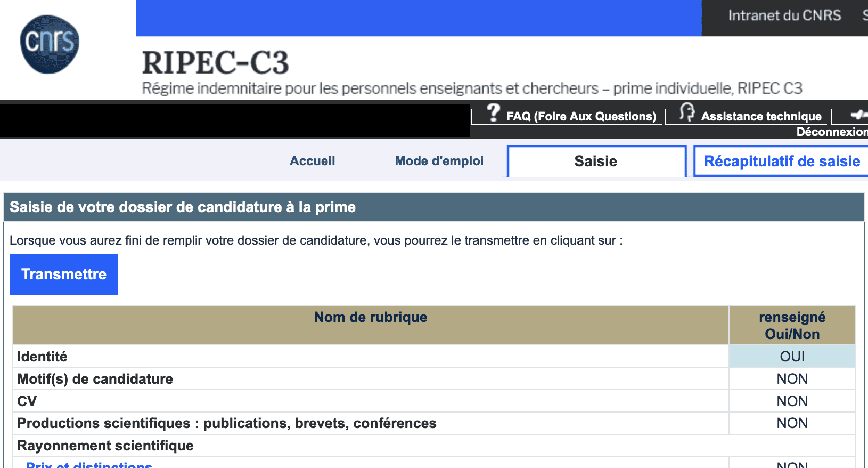Click the FAQ question mark icon
Viewport: 868px width, 468px height.
[x=494, y=113]
